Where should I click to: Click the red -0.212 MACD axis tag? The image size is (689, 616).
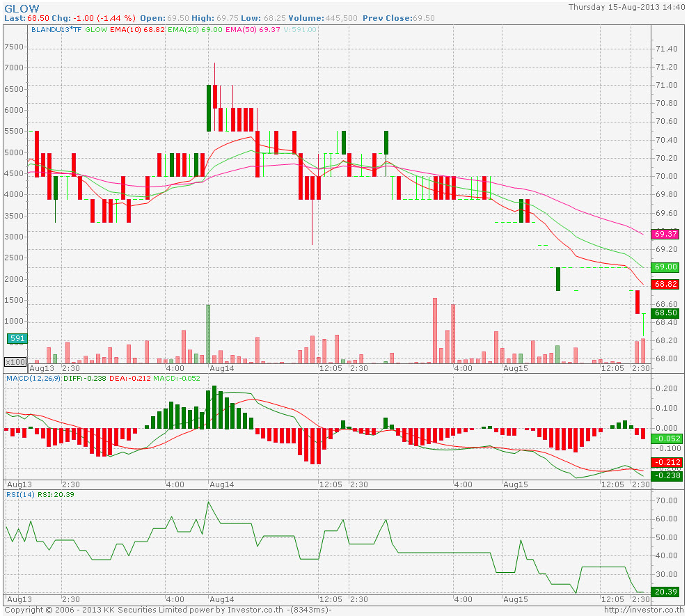[x=667, y=461]
